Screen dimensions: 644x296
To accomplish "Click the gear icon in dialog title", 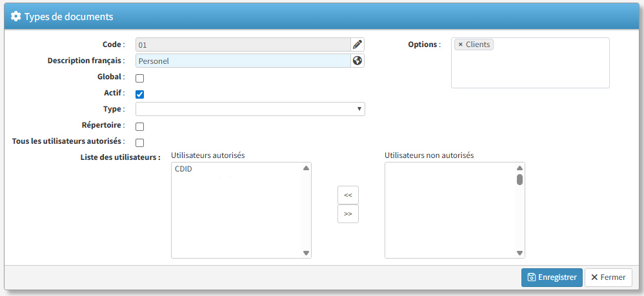I will click(16, 16).
